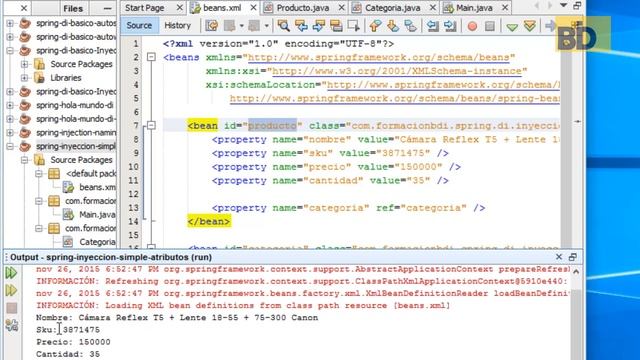The height and width of the screenshot is (360, 640).
Task: Show opened documents list dropdown
Action: pos(563,6)
